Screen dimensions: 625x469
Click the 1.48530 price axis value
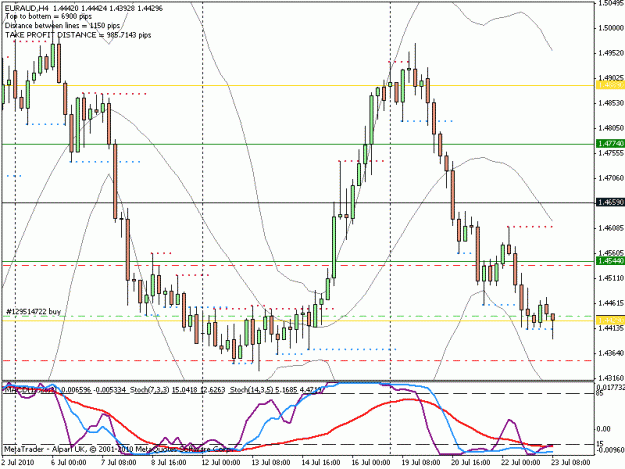pyautogui.click(x=611, y=103)
